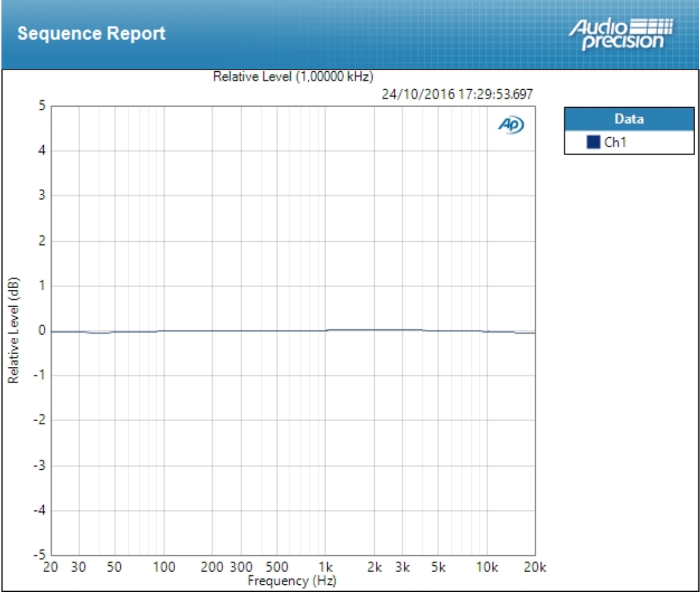Click the Data legend header
Viewport: 700px width, 592px height.
[629, 119]
